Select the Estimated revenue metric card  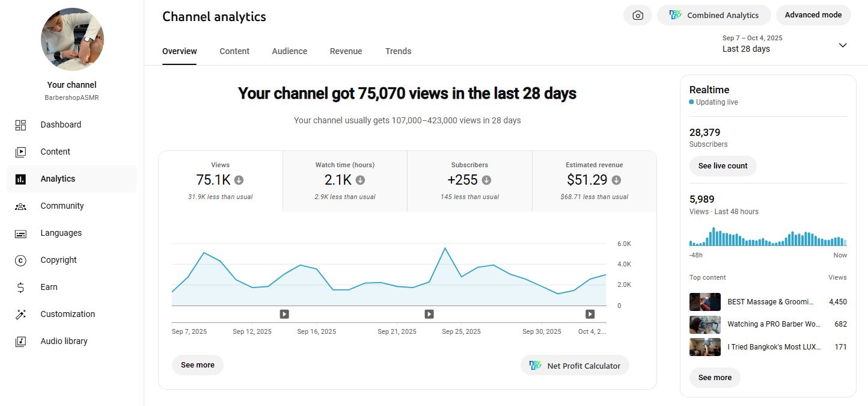[x=594, y=181]
